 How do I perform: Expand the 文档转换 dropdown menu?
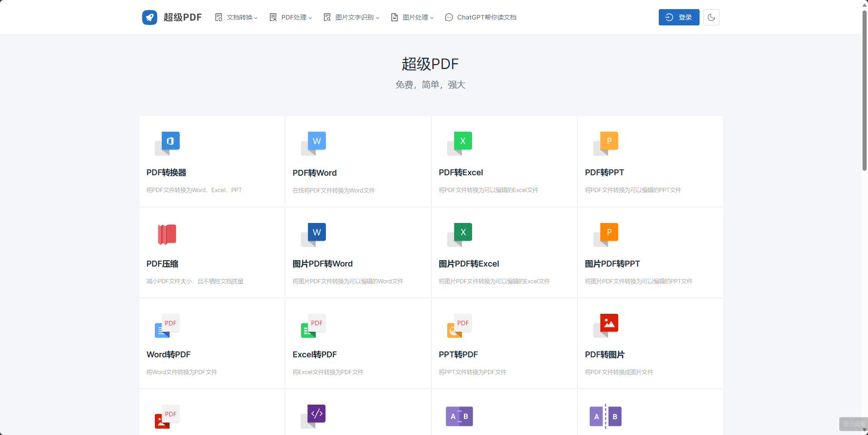pos(237,17)
